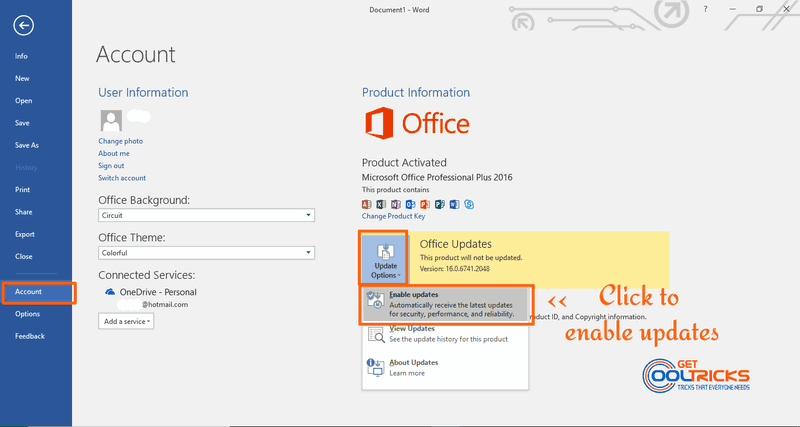Open Feedback from the sidebar
Screen dimensions: 800x427
coord(30,336)
